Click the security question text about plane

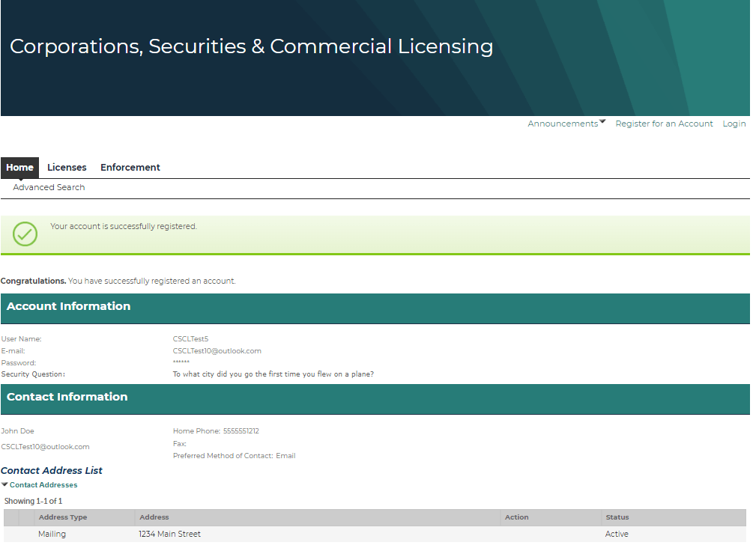[273, 374]
